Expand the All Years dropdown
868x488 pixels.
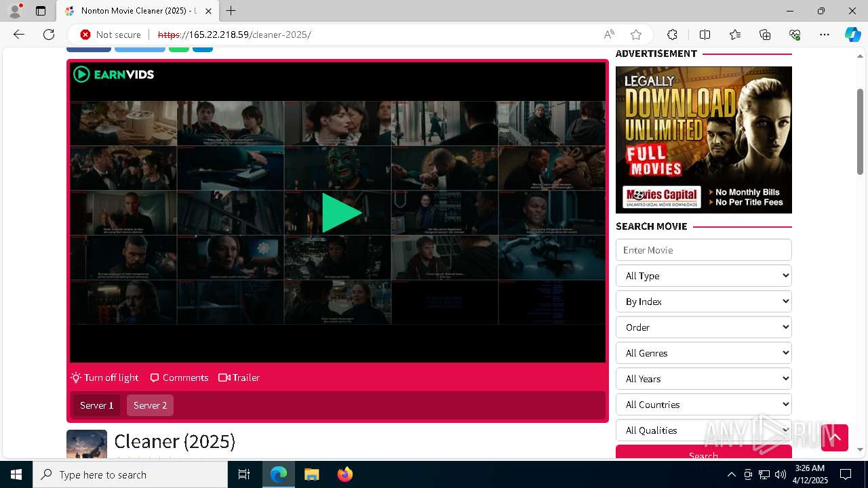[x=703, y=379]
